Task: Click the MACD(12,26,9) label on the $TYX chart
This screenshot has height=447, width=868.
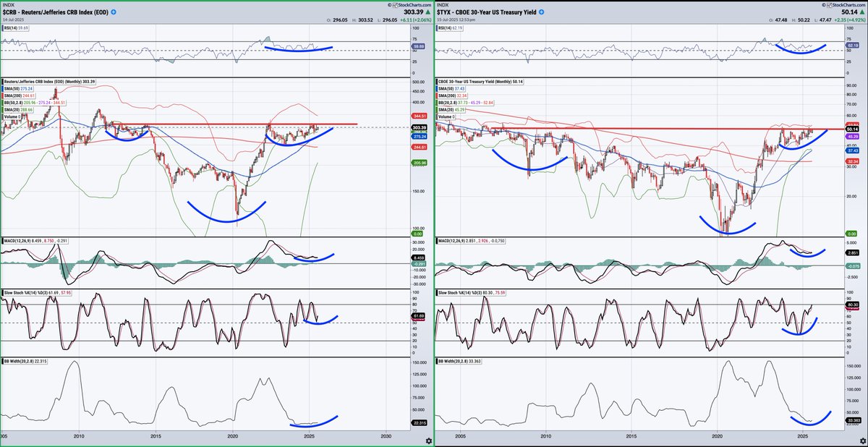Action: point(469,240)
